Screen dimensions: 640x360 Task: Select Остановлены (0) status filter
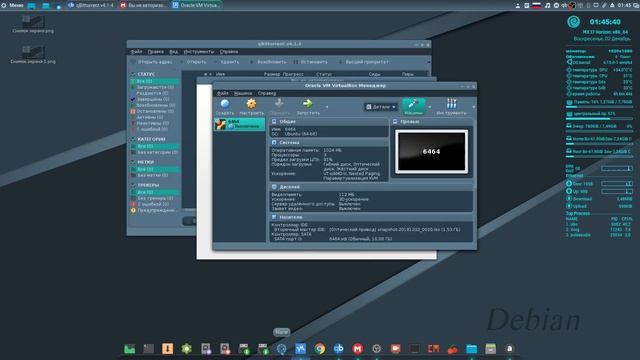click(154, 111)
